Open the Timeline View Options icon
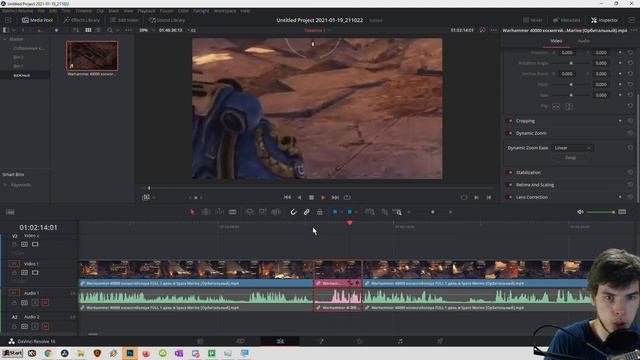 click(10, 212)
